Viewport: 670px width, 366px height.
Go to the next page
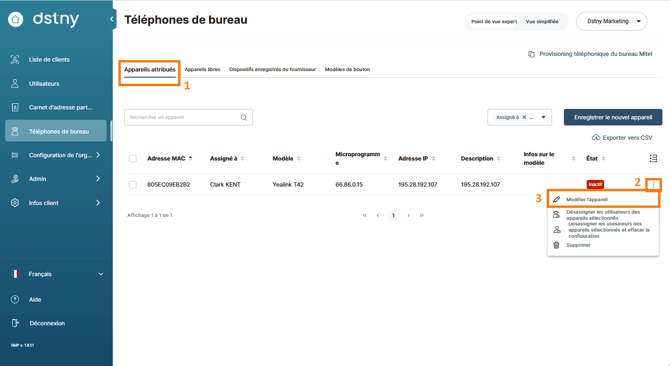coord(408,215)
